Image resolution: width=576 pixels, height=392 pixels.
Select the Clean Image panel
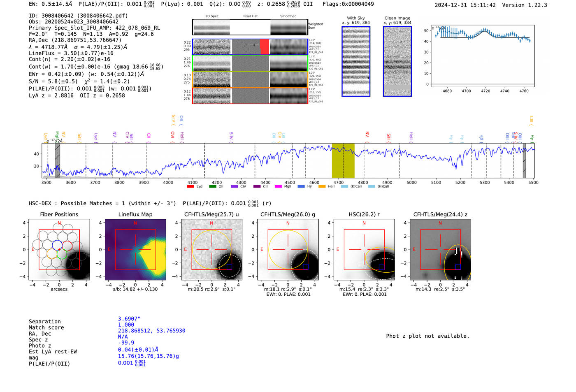pyautogui.click(x=397, y=61)
